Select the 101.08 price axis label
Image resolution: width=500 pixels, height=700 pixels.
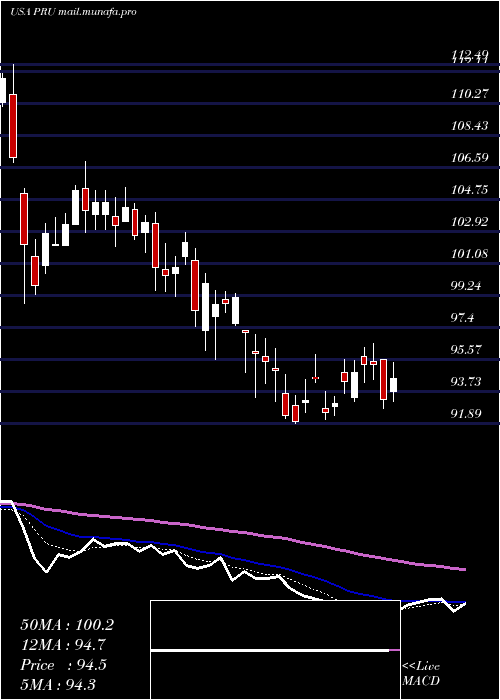469,254
